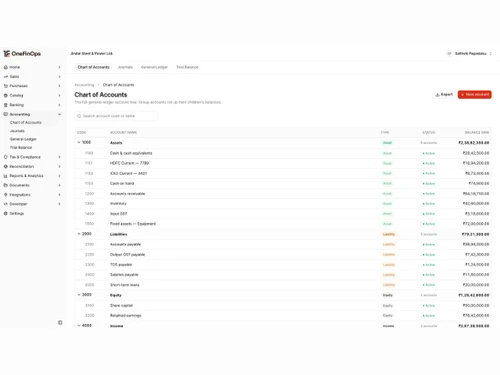This screenshot has height=375, width=500.
Task: Focus the search account code field
Action: pos(116,116)
